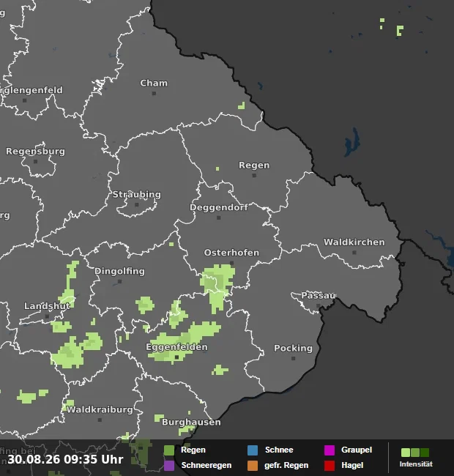This screenshot has height=476, width=454.
Task: Select the Straubing map label
Action: tap(136, 194)
